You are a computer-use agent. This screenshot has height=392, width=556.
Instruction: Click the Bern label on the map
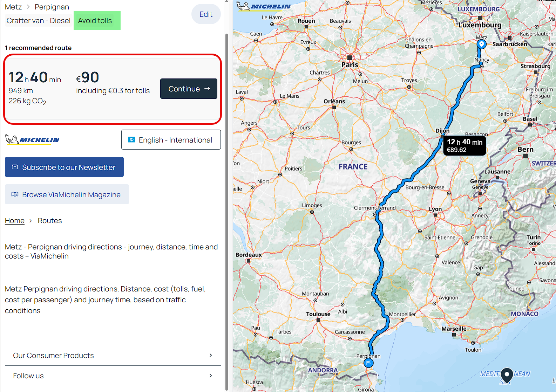[x=526, y=150]
